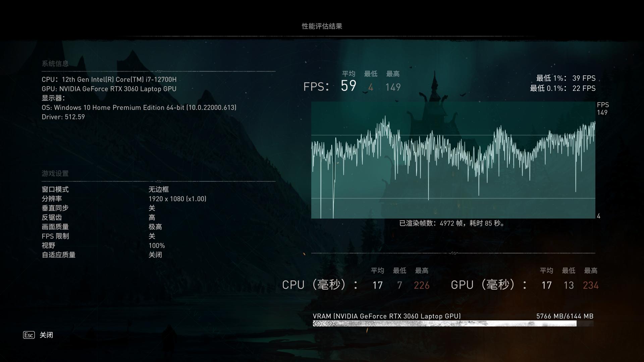Screen dimensions: 644x362
Task: Switch to the 性能评估结果 title tab
Action: [x=322, y=26]
